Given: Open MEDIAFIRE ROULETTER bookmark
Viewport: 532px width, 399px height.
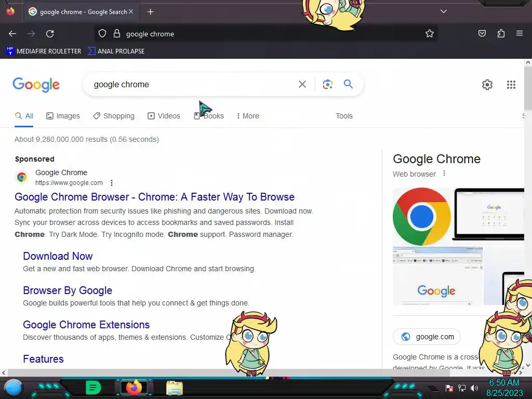Looking at the screenshot, I should pos(44,51).
